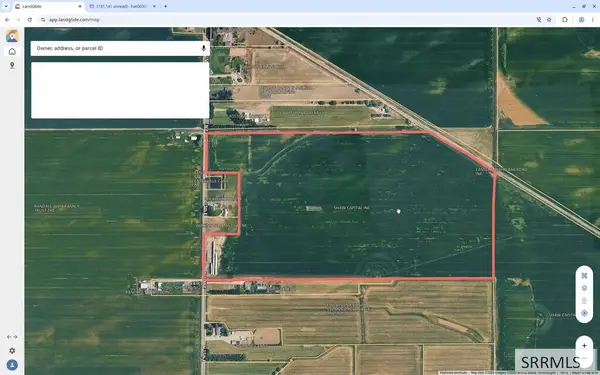Click the drop pin map tool
The height and width of the screenshot is (375, 600).
[584, 301]
